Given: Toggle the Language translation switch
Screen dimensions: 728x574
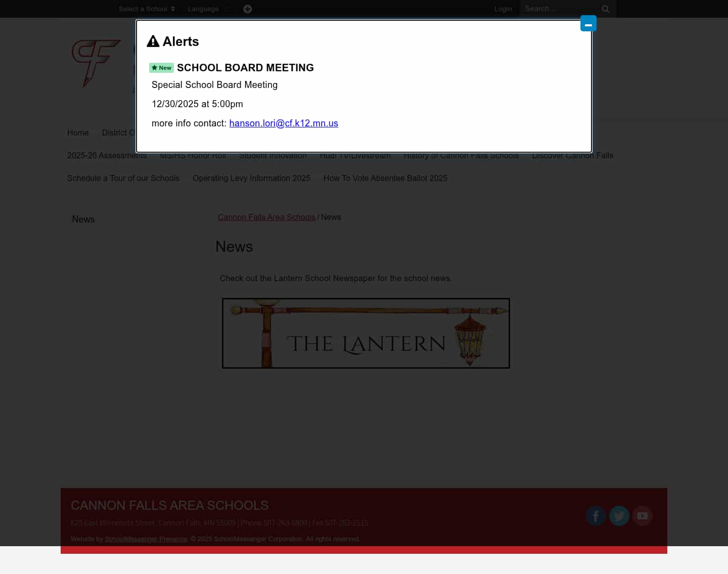Looking at the screenshot, I should pos(229,9).
